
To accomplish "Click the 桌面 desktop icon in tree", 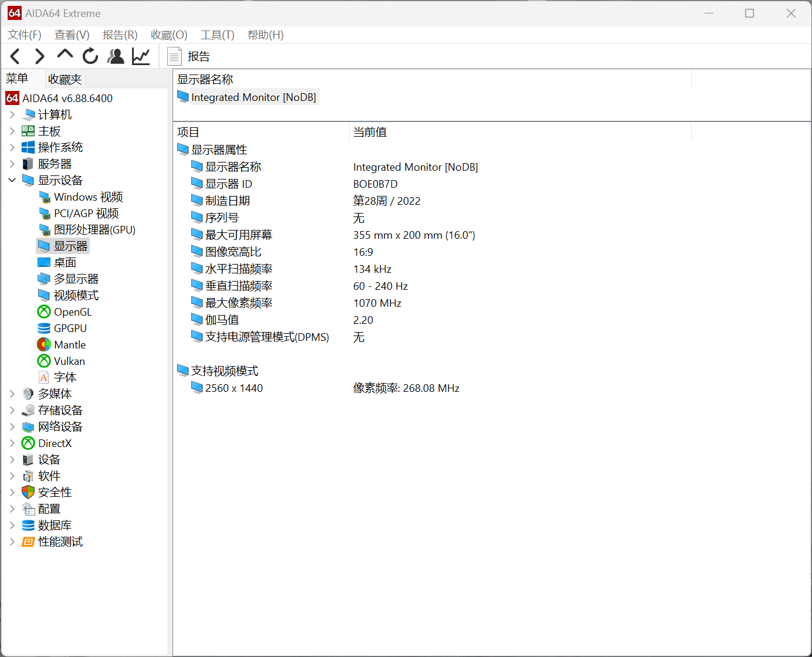I will coord(44,262).
